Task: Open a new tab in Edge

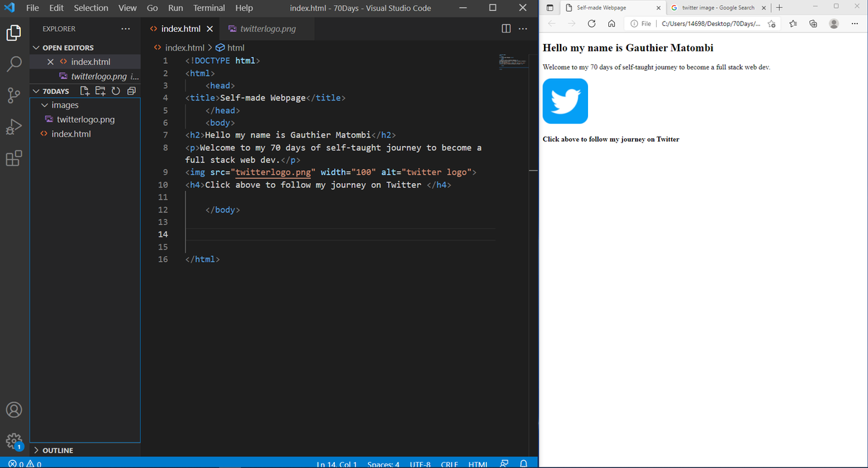Action: (778, 7)
